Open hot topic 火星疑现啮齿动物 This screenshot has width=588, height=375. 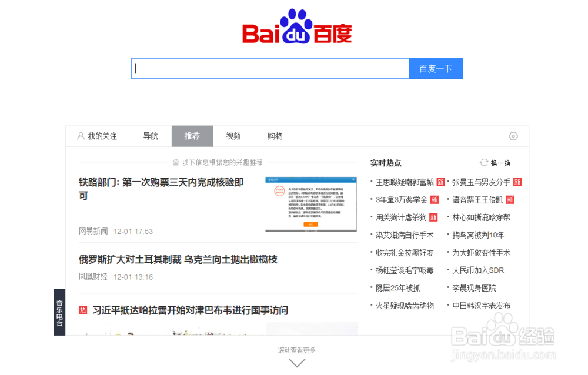(x=405, y=306)
